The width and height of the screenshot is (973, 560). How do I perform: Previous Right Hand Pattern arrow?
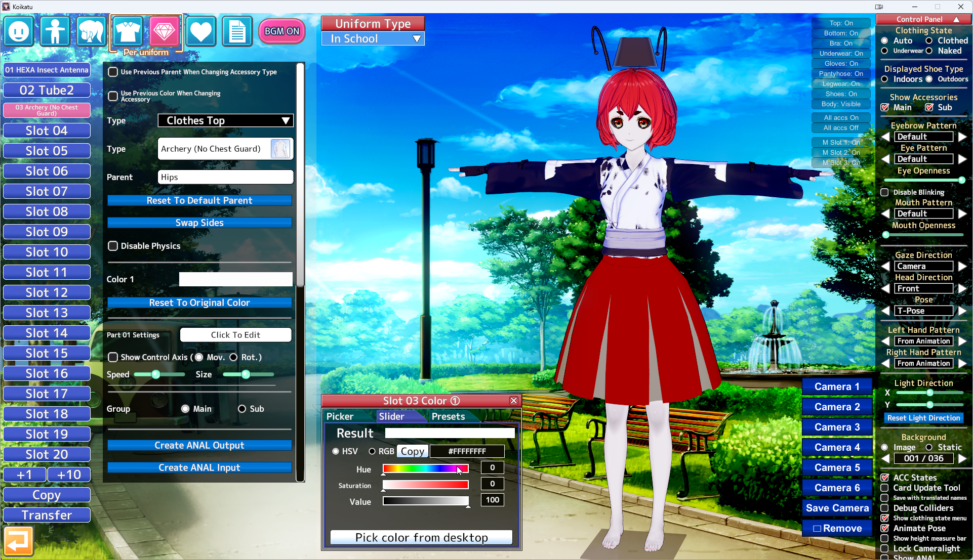click(885, 363)
